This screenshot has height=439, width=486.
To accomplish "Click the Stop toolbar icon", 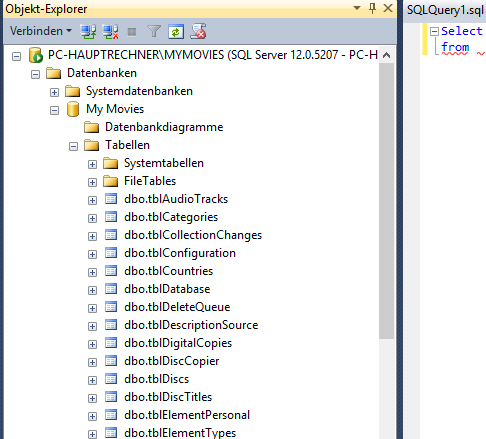I will tap(132, 32).
